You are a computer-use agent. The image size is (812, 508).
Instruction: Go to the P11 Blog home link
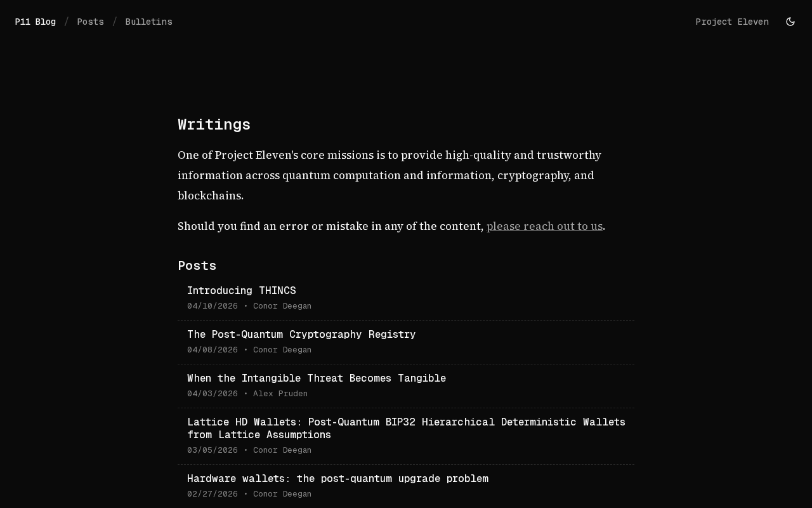click(36, 22)
